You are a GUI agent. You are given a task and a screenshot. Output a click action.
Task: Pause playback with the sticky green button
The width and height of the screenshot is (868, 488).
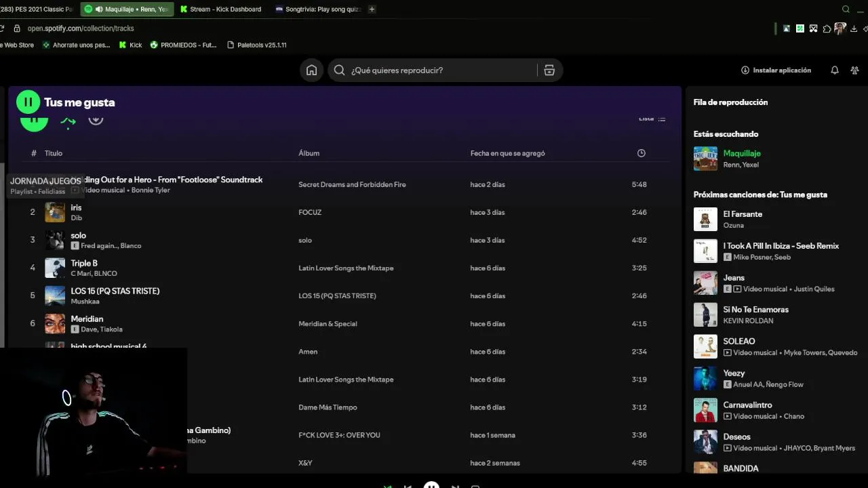click(x=28, y=102)
